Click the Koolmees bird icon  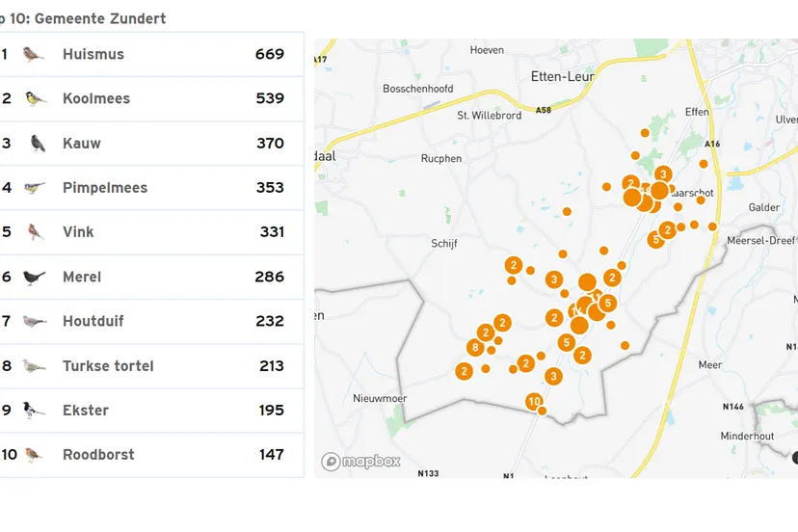[34, 98]
